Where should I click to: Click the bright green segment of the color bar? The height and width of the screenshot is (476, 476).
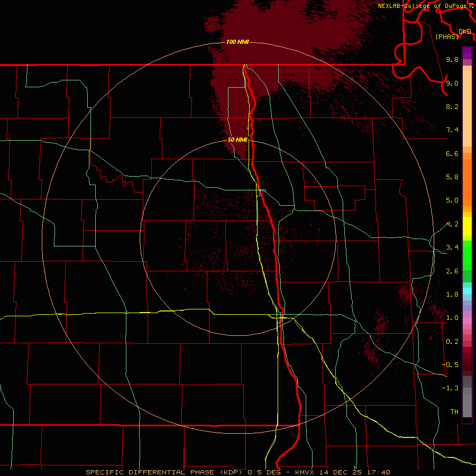coord(467,255)
